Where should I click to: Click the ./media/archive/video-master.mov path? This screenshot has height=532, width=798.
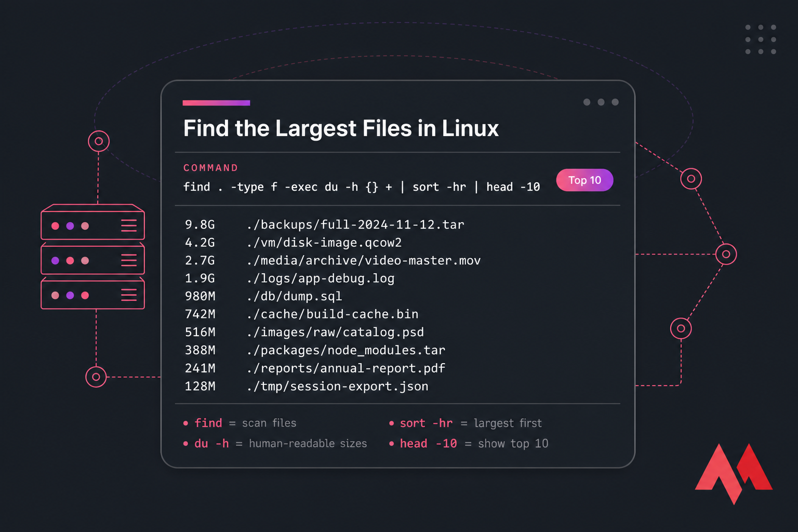coord(364,260)
